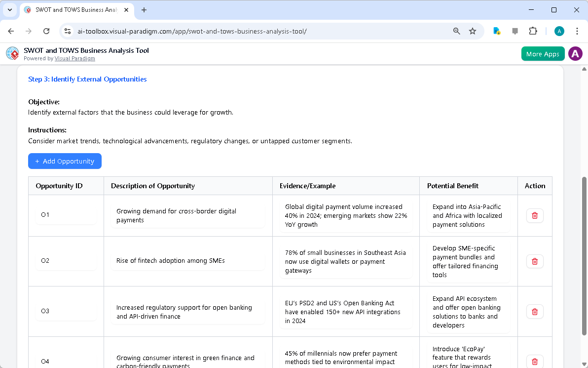
Task: Reload the current page
Action: click(46, 31)
